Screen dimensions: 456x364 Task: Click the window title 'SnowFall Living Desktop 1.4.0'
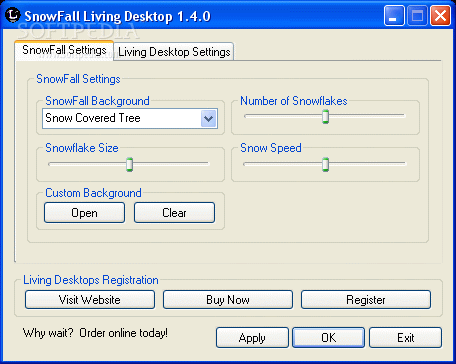tap(118, 16)
